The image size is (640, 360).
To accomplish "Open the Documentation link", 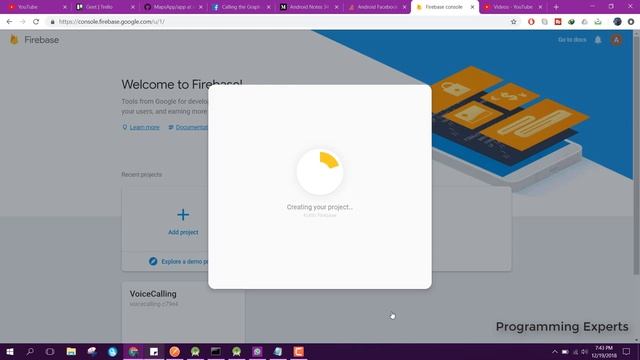I will 191,127.
